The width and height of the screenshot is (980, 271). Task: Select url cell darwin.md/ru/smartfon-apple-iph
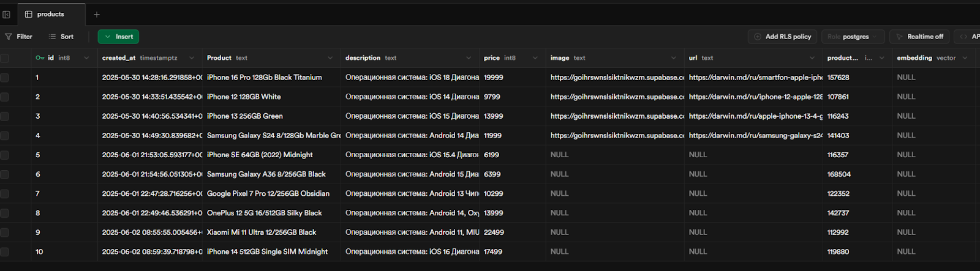[x=753, y=78]
